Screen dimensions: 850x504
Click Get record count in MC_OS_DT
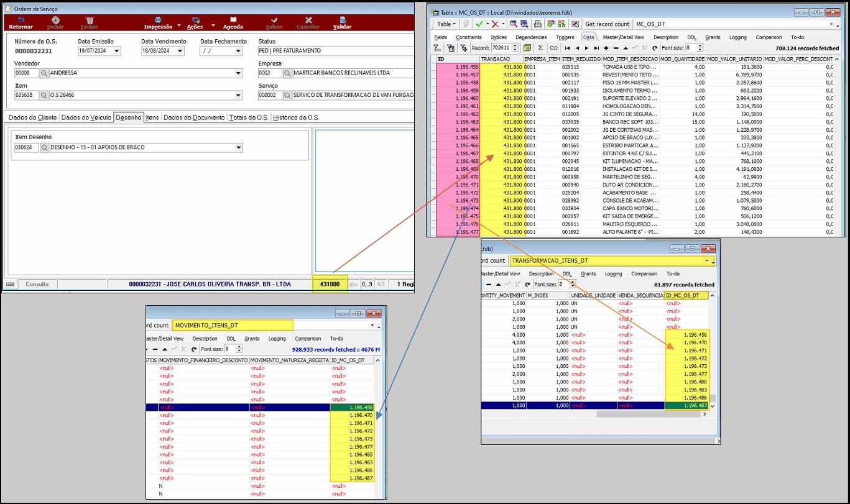[x=607, y=24]
